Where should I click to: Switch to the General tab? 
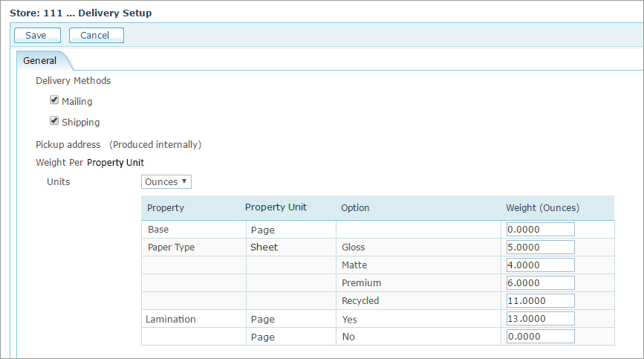coord(40,61)
